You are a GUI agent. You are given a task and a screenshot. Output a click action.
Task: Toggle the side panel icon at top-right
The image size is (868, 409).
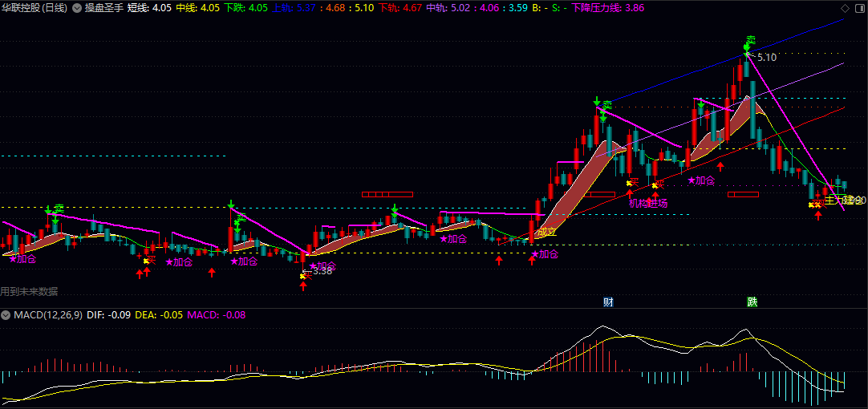tap(860, 8)
